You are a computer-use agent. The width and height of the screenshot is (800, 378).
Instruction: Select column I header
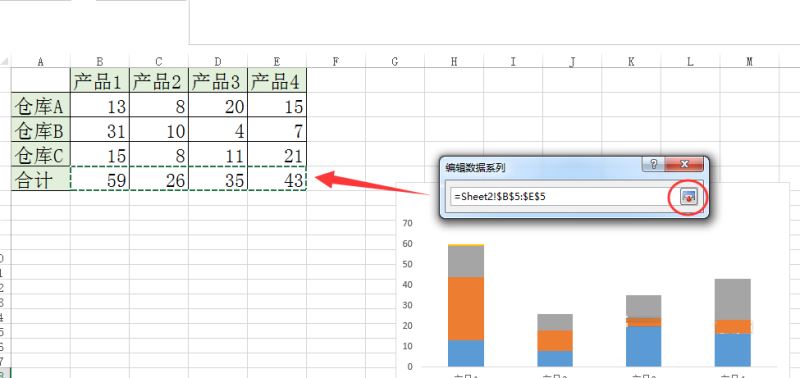point(513,62)
